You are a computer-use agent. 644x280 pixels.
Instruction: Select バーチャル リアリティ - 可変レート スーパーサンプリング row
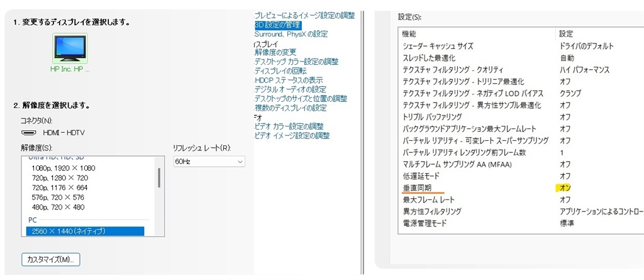click(521, 140)
